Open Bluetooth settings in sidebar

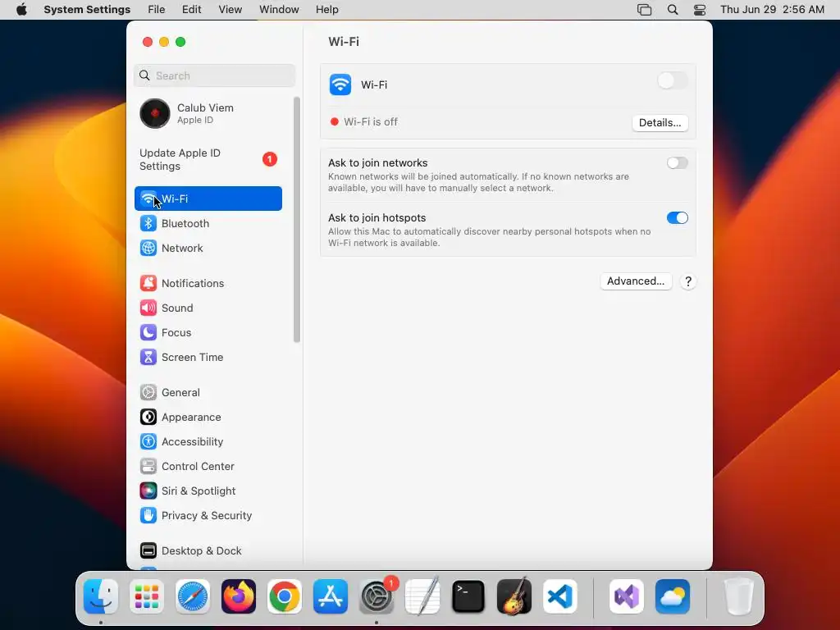click(208, 223)
